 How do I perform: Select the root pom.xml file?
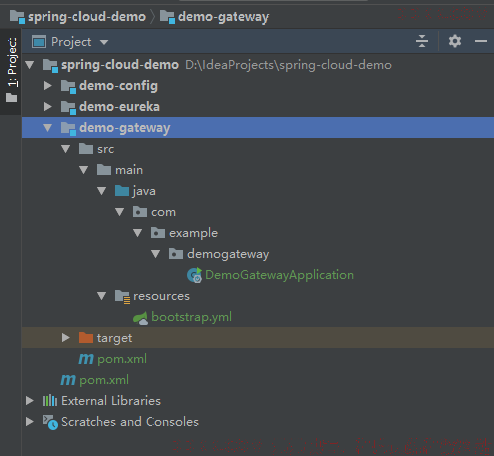(104, 380)
